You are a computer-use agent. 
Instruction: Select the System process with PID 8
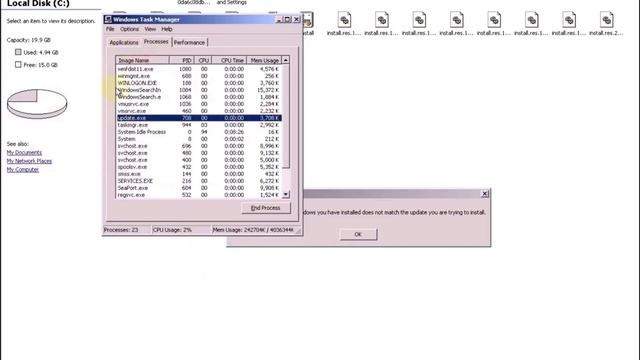(x=198, y=139)
